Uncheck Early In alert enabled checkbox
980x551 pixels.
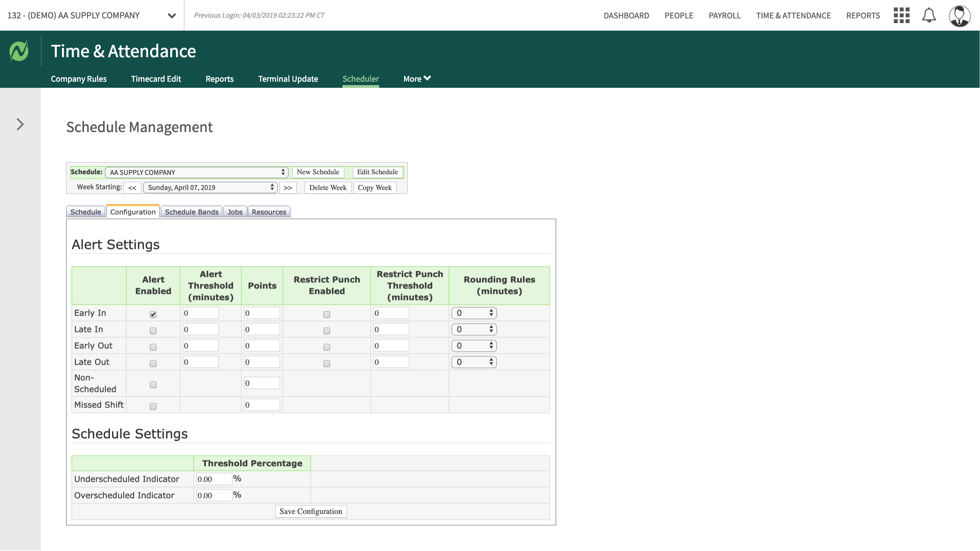pyautogui.click(x=153, y=314)
